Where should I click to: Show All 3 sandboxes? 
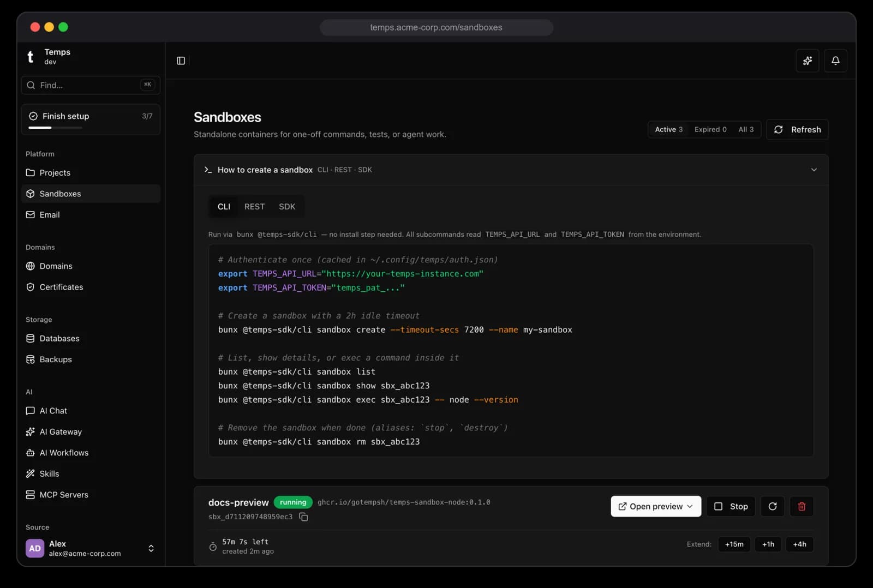(746, 129)
